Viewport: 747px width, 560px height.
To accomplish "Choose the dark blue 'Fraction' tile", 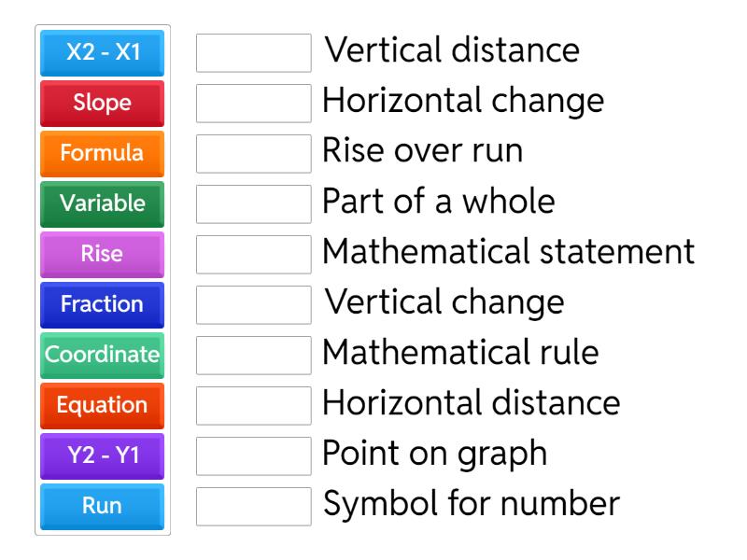I will pos(103,305).
